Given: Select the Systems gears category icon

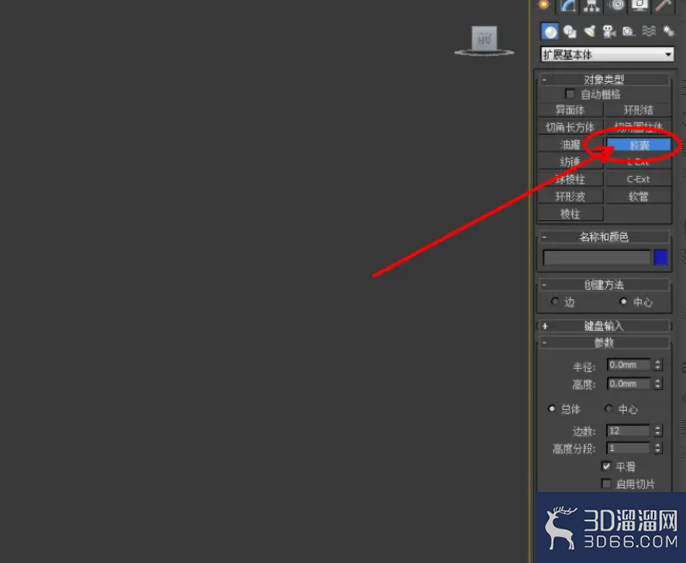Looking at the screenshot, I should [x=668, y=31].
